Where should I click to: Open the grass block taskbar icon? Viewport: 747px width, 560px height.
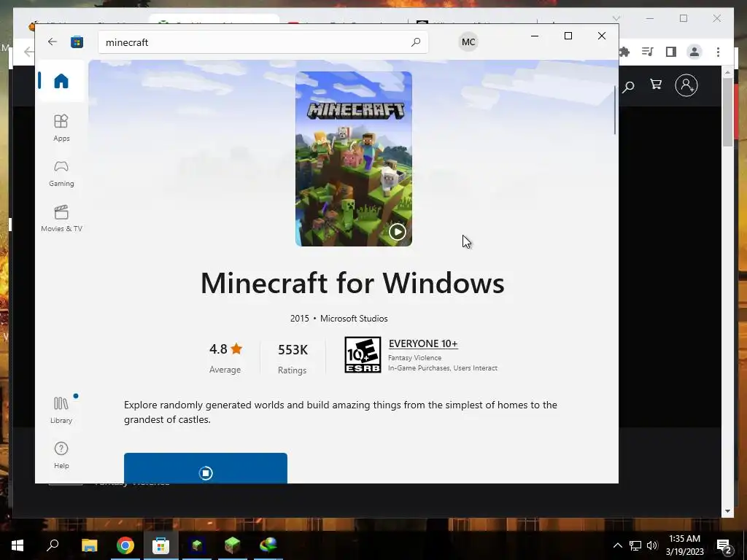click(x=233, y=545)
